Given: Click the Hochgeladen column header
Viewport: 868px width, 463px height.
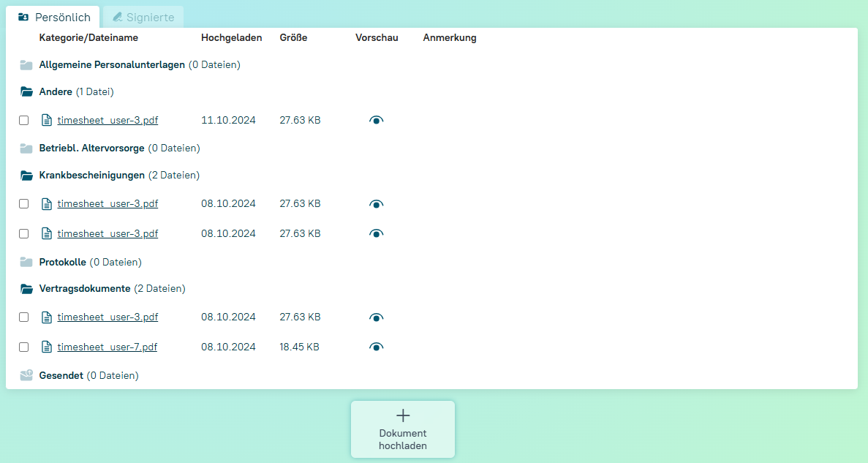Looking at the screenshot, I should pos(231,38).
